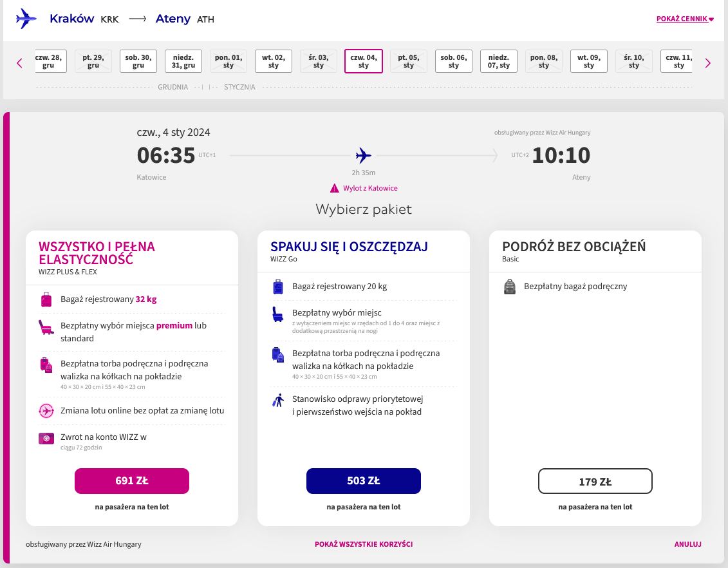Screen dimensions: 728x568
Task: Choose the Basic 179 ZŁ package
Action: click(595, 481)
